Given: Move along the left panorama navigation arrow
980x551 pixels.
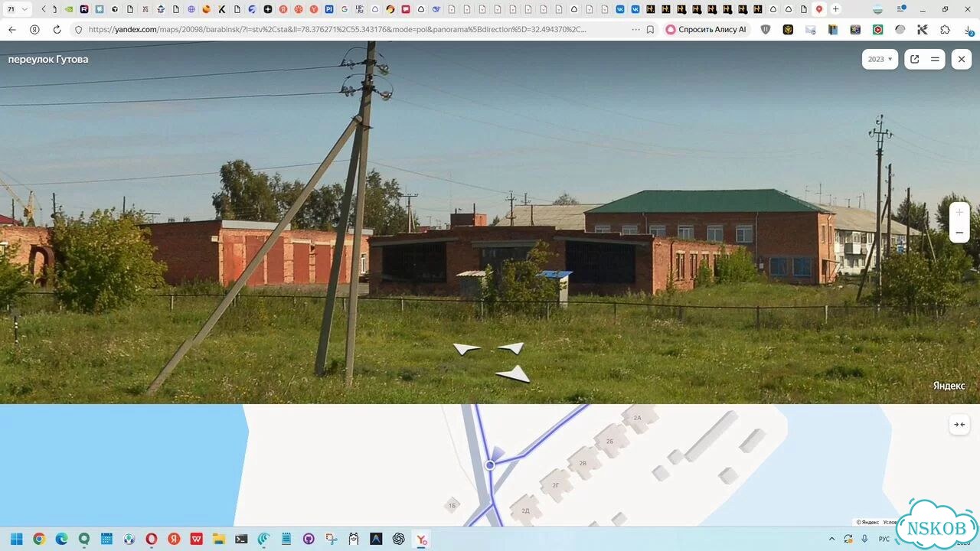Looking at the screenshot, I should tap(466, 349).
